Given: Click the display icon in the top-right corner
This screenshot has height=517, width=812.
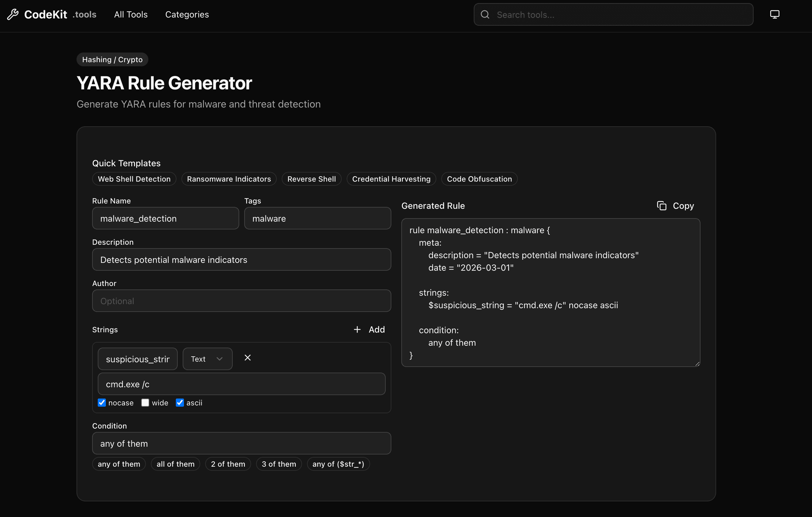Looking at the screenshot, I should click(x=774, y=14).
